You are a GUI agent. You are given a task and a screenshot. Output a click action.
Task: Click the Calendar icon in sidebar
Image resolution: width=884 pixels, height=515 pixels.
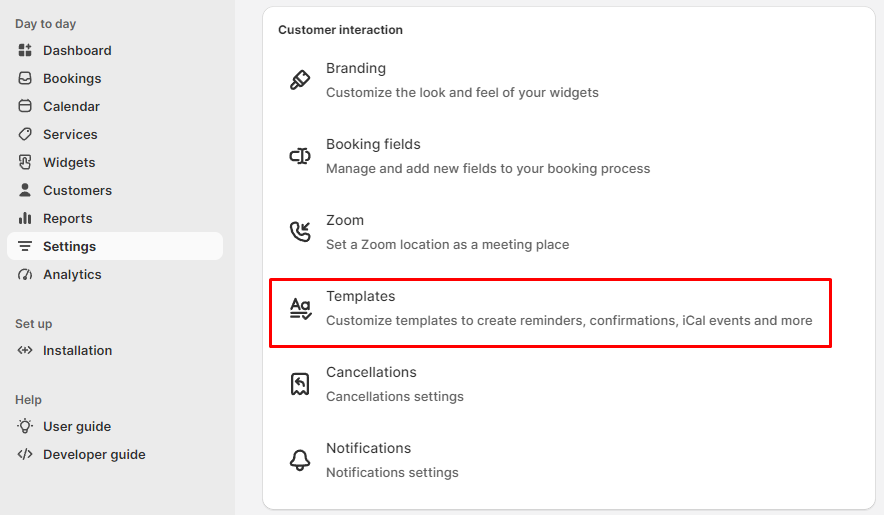click(25, 106)
